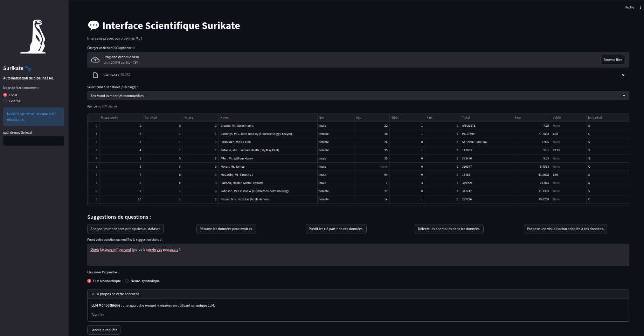Select the Local mode radio button
644x336 pixels.
coord(5,95)
